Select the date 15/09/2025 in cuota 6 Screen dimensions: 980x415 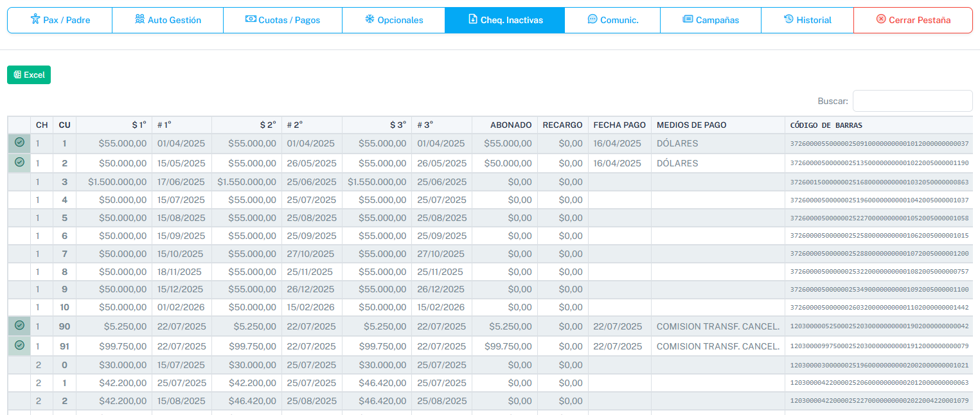[181, 236]
